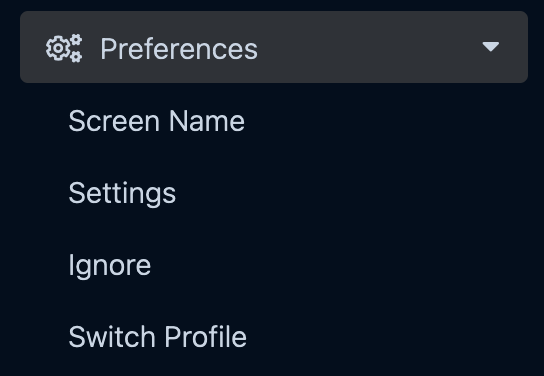Open the Screen Name preference

[x=156, y=121]
